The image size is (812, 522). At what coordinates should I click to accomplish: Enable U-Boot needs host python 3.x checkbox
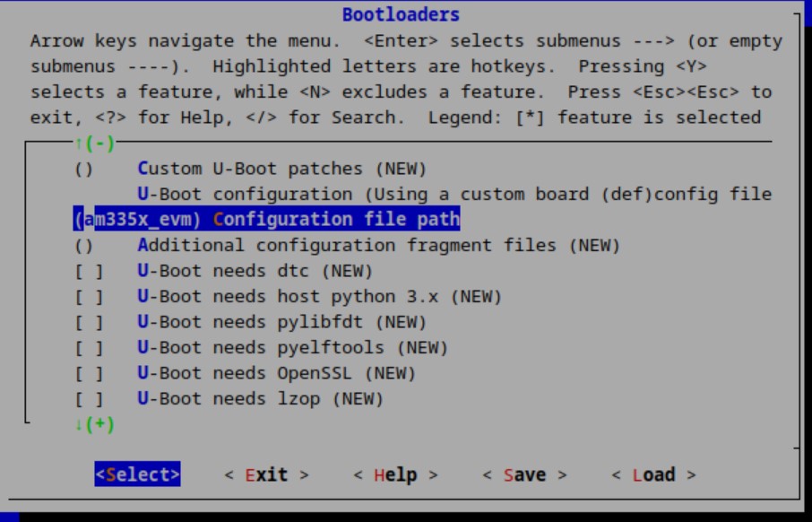(88, 297)
